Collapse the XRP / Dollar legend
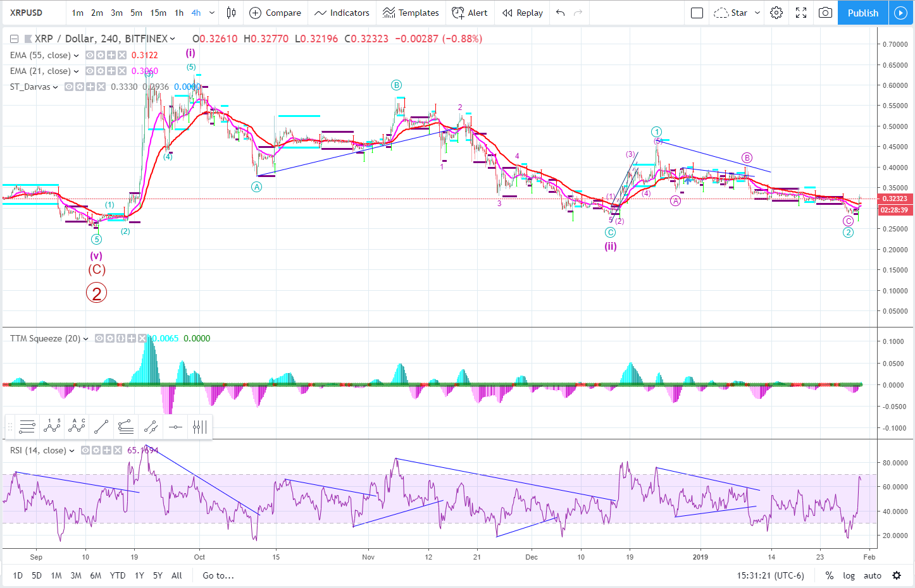Screen dimensions: 915x588 [14, 39]
